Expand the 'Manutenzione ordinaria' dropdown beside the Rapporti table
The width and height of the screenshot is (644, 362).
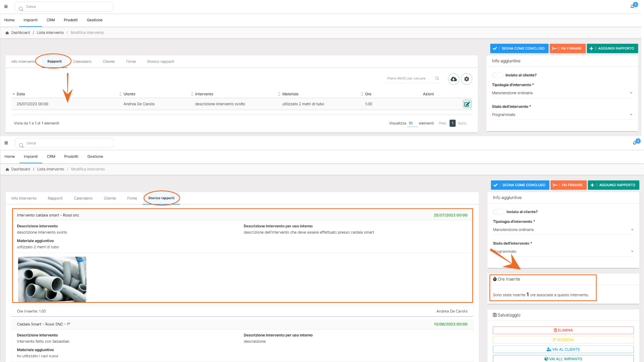point(562,93)
